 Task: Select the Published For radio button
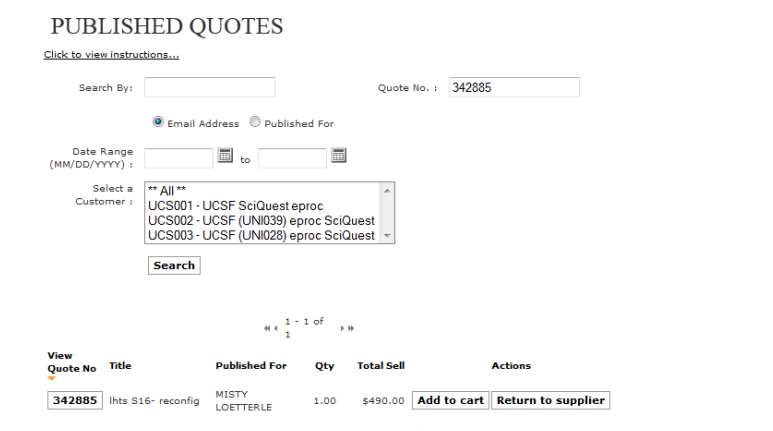[255, 121]
